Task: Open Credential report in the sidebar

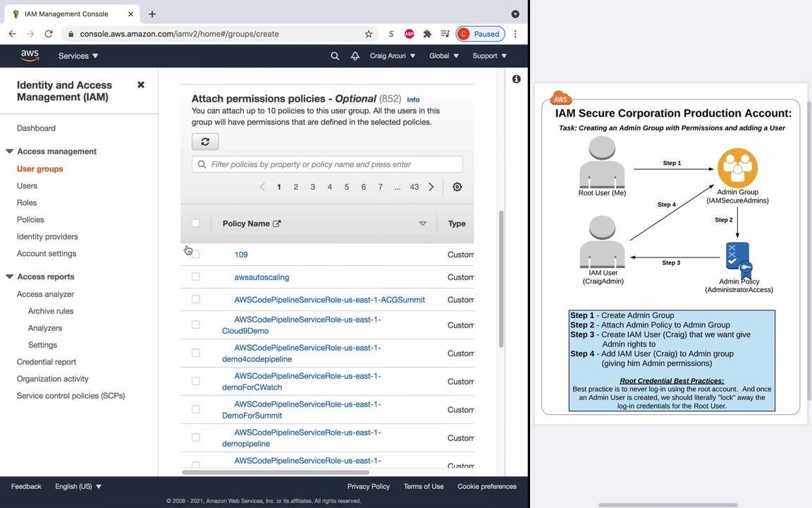Action: (x=46, y=362)
